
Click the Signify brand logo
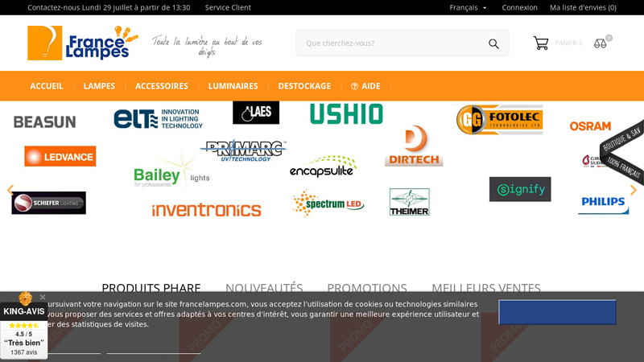(x=520, y=189)
